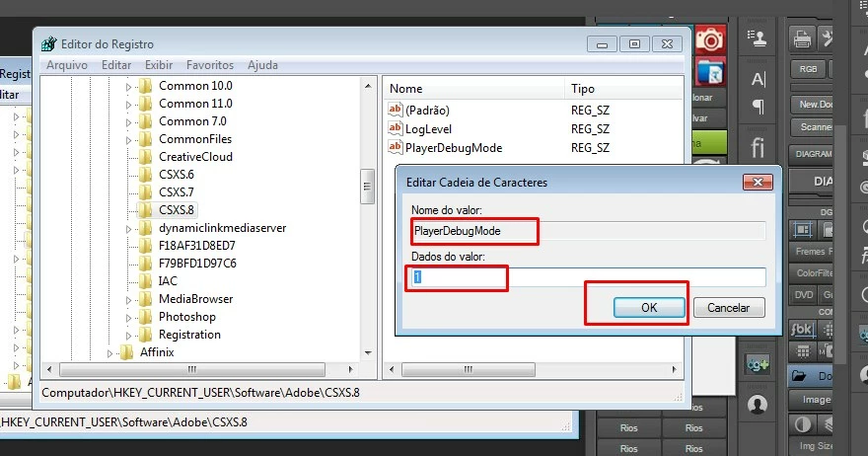Click the CSXS.6 folder icon
Screen dimensions: 868x456
pyautogui.click(x=145, y=175)
